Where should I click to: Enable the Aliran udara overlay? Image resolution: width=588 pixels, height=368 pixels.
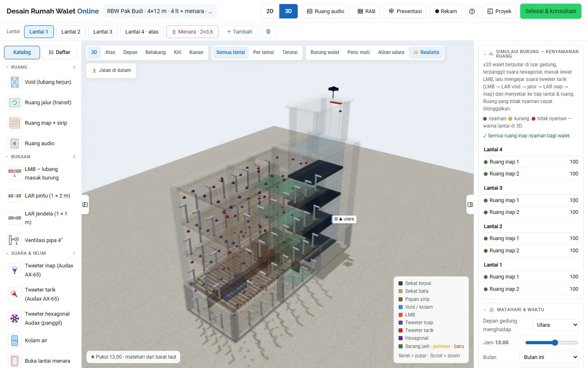pyautogui.click(x=391, y=52)
